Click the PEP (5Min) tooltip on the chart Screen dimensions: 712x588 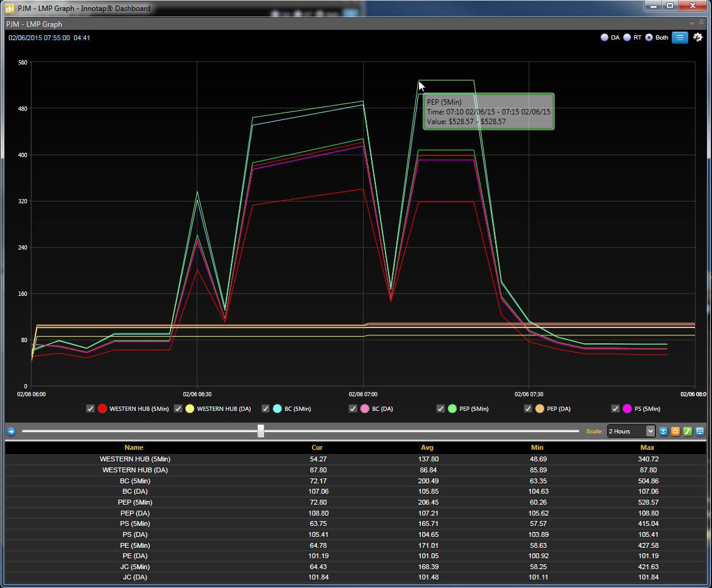488,111
